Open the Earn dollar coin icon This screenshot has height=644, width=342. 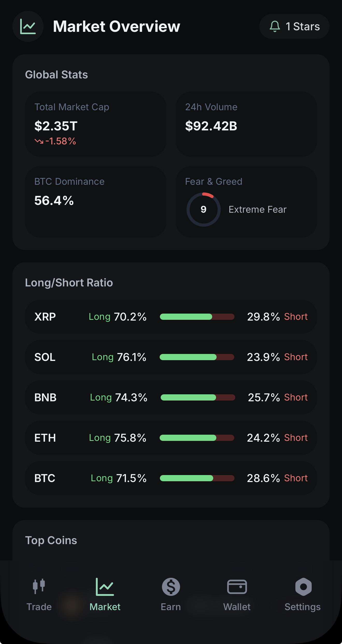171,587
